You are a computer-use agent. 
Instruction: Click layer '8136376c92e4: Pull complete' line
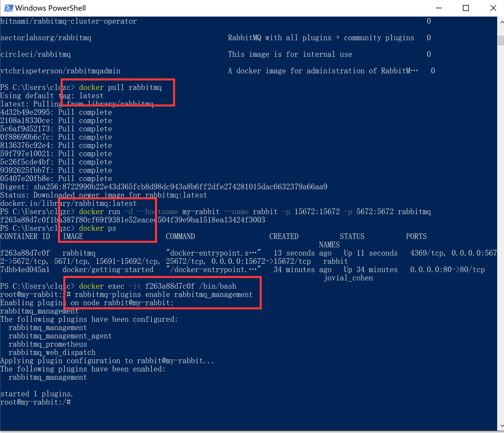(x=56, y=146)
